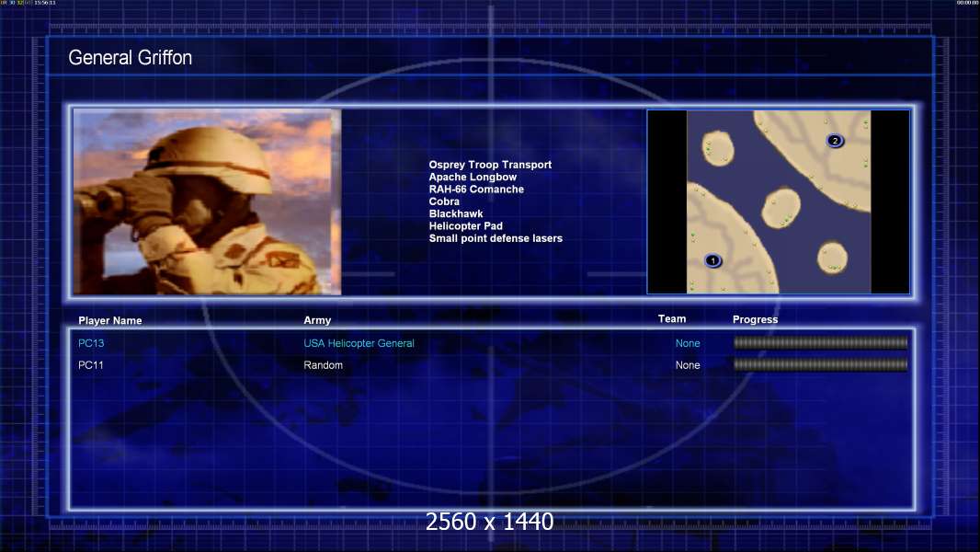Click start position marker 2 on minimap
The image size is (980, 552).
pyautogui.click(x=835, y=141)
